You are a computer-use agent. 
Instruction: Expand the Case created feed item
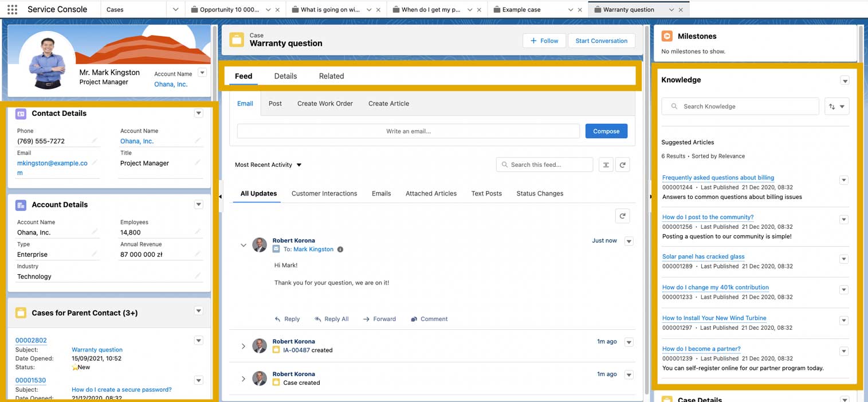pyautogui.click(x=243, y=378)
